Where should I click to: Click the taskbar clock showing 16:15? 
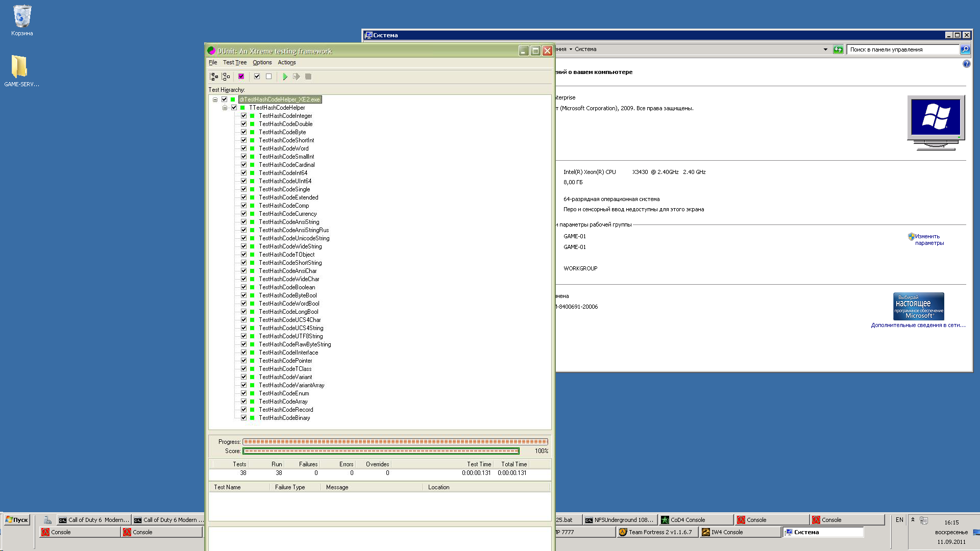point(951,522)
